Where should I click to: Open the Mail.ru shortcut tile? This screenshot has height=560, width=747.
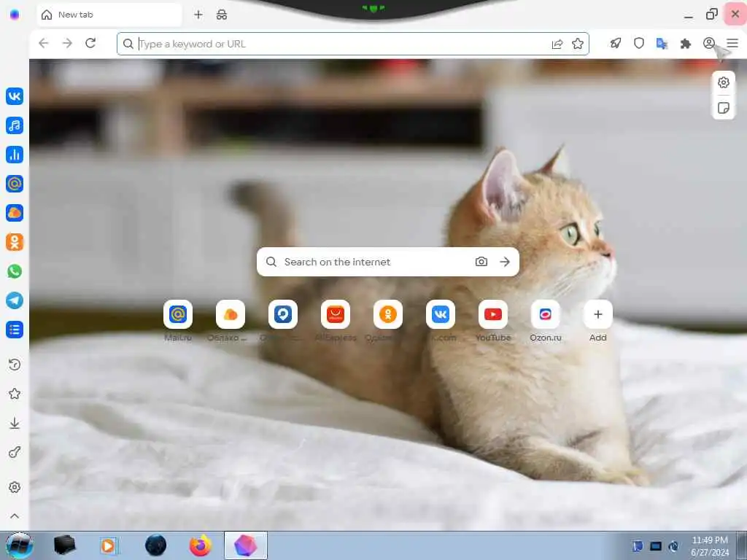pos(178,314)
